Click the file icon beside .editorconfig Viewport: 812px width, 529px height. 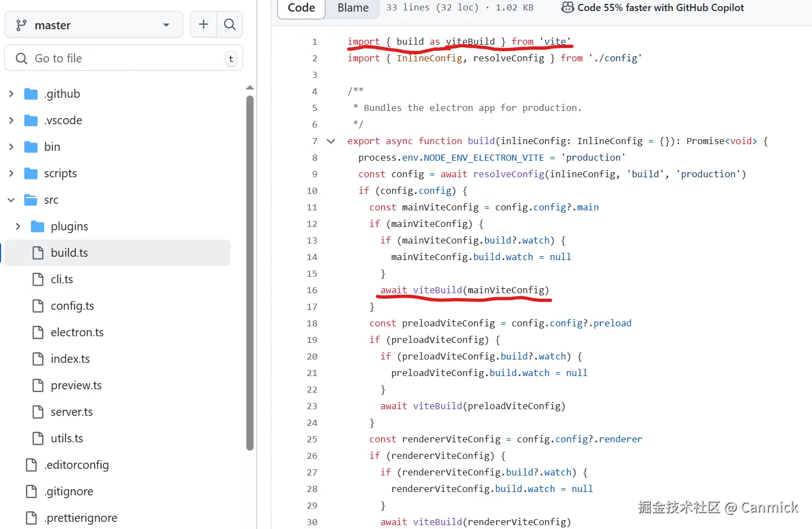[31, 465]
